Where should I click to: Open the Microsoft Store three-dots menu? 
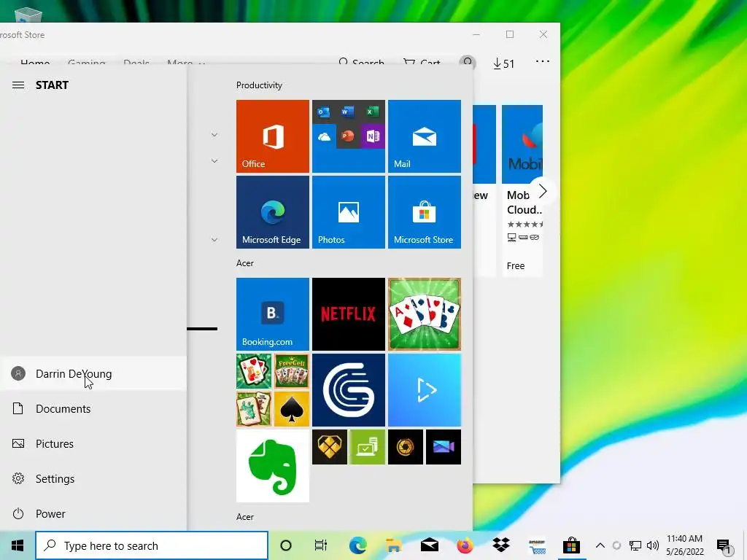click(543, 61)
